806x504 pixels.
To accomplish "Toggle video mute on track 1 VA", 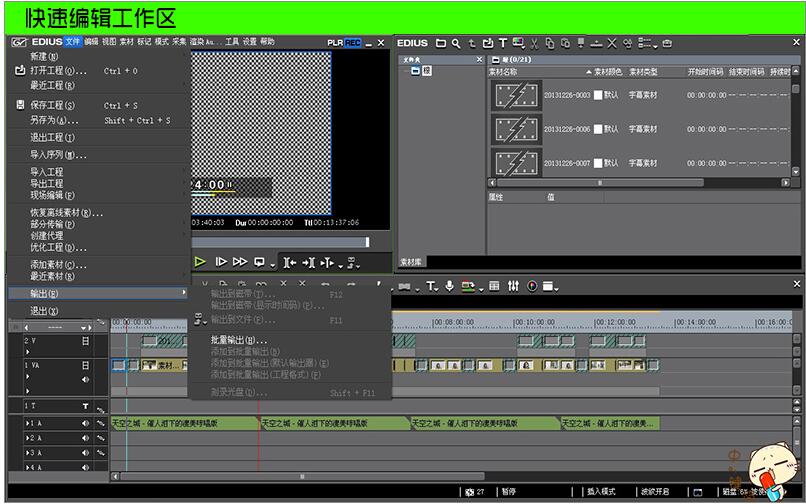I will pyautogui.click(x=85, y=365).
